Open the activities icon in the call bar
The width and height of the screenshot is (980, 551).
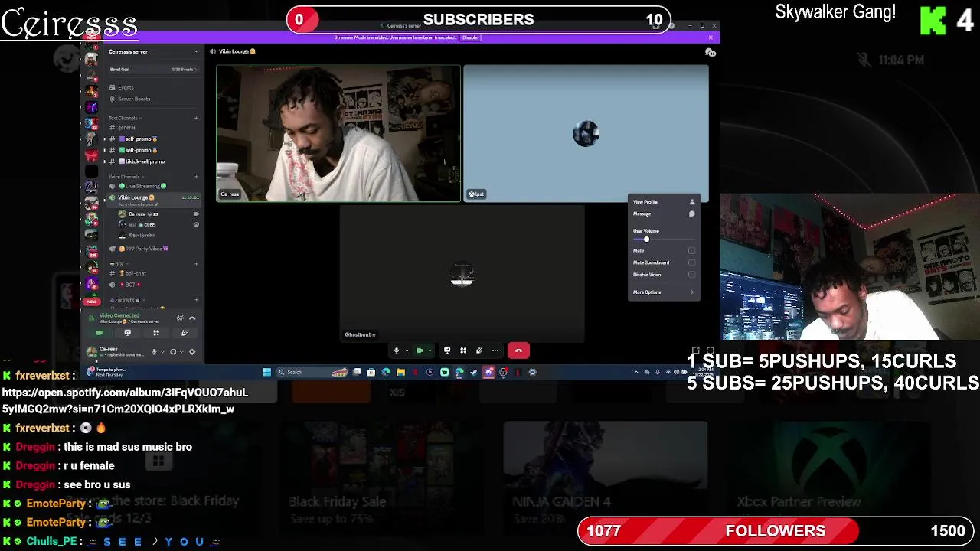pyautogui.click(x=463, y=350)
